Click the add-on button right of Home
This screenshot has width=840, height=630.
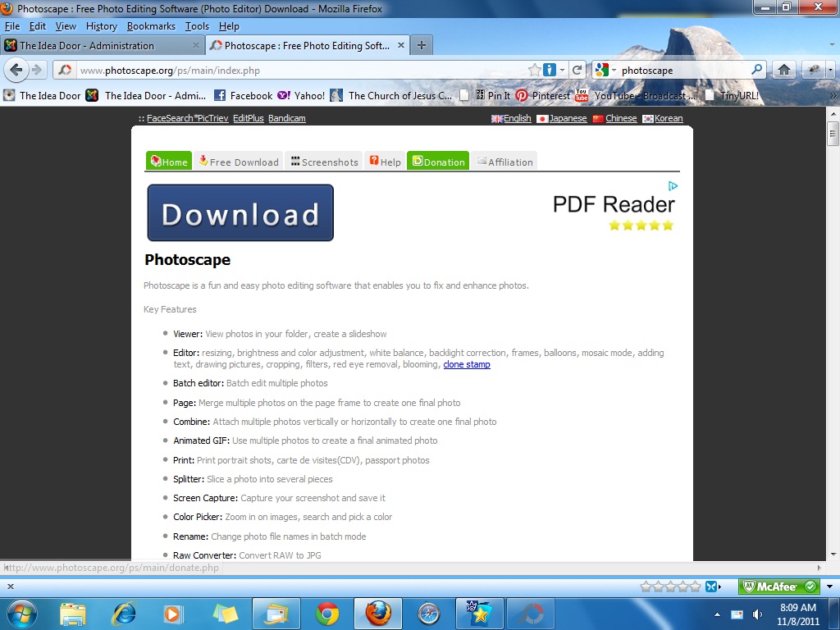pos(813,70)
